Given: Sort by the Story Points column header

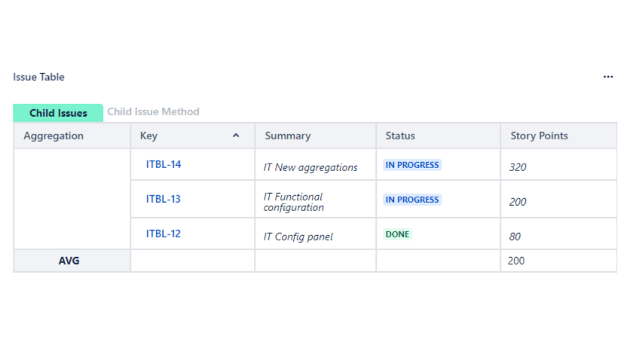Looking at the screenshot, I should tap(539, 136).
